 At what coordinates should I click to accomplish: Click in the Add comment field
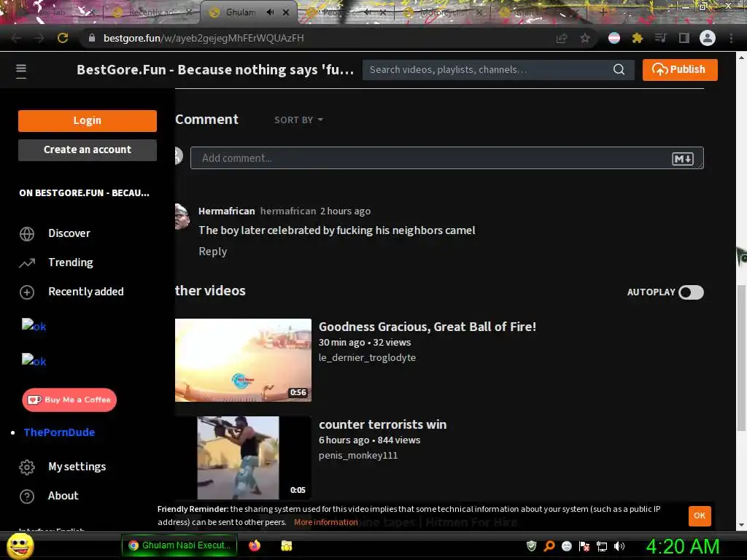pyautogui.click(x=447, y=158)
